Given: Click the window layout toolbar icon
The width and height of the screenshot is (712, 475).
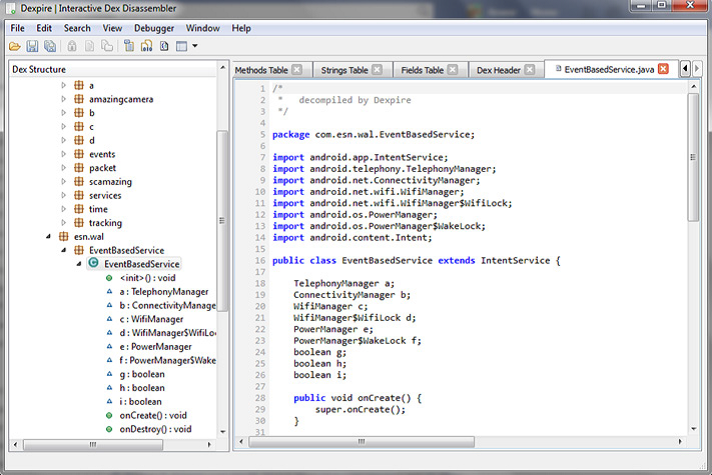Looking at the screenshot, I should tap(182, 46).
